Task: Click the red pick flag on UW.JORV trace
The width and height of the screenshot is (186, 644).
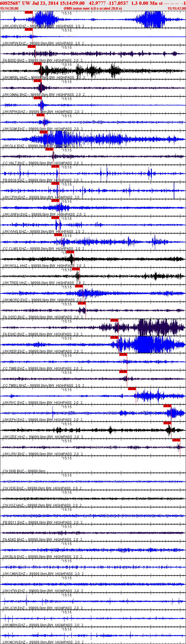Action: 29,13
